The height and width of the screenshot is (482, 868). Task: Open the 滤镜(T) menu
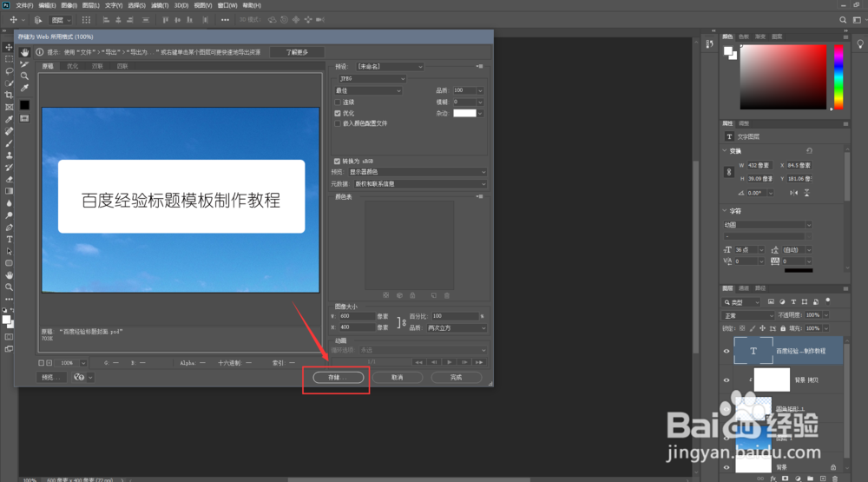160,5
